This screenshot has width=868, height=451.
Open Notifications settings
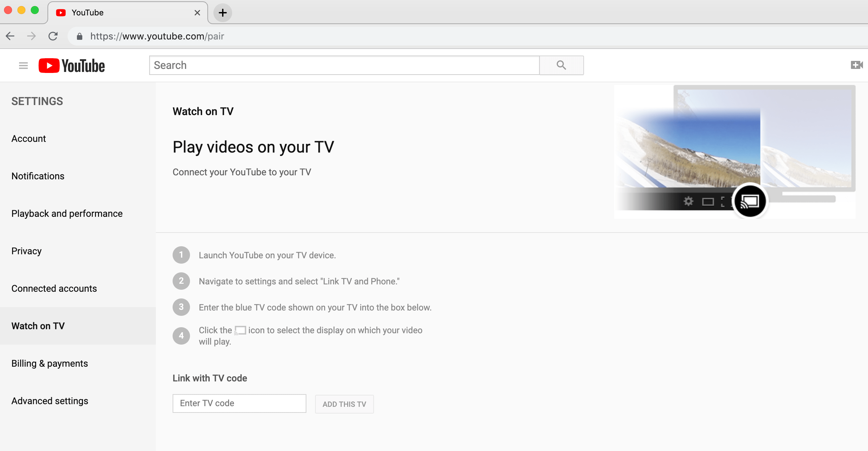tap(38, 176)
